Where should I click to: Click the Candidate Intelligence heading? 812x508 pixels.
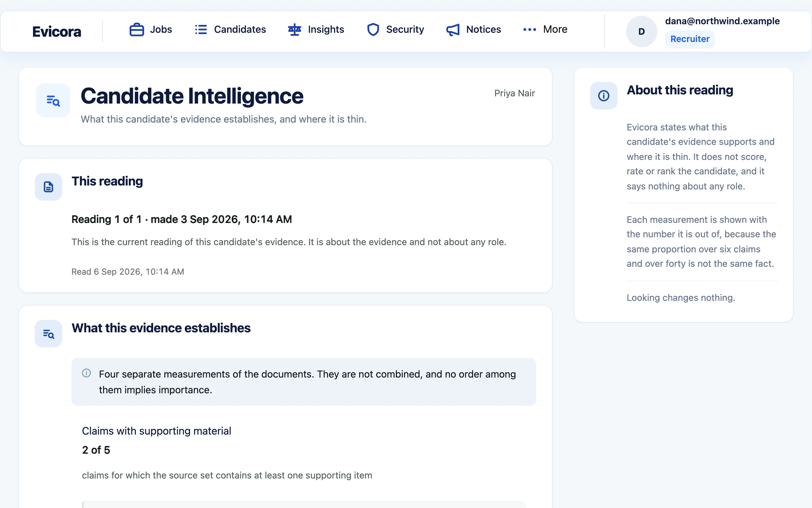tap(192, 96)
